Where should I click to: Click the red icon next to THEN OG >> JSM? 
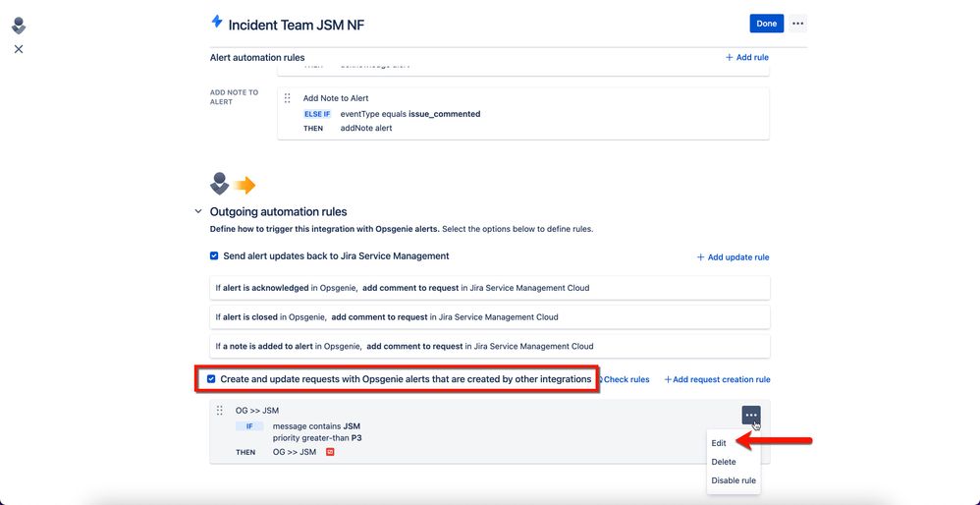(x=330, y=452)
